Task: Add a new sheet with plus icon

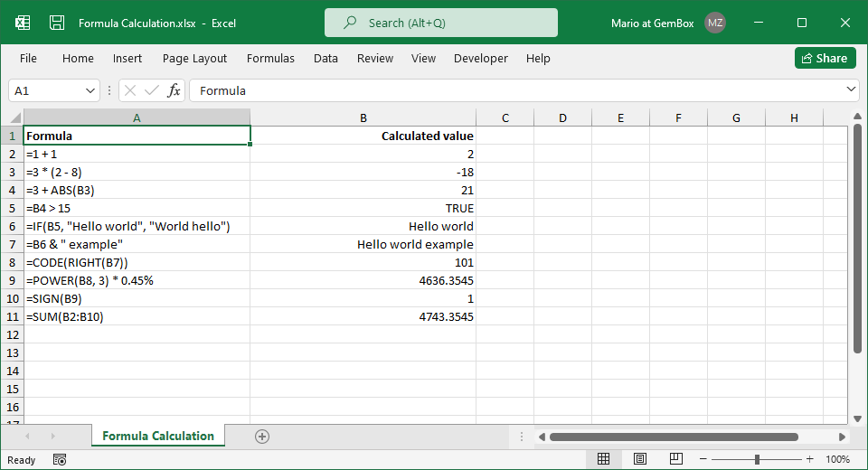Action: [262, 437]
